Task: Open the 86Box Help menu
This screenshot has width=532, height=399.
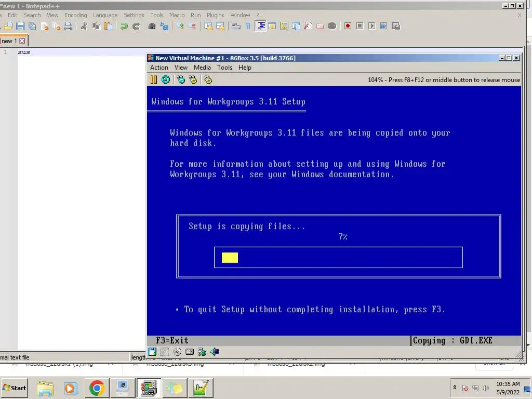Action: pyautogui.click(x=245, y=68)
